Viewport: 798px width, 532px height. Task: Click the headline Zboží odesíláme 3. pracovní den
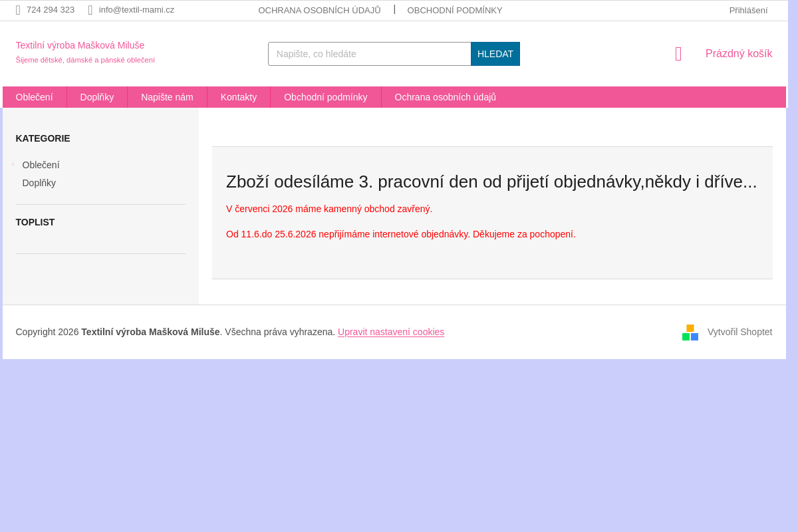click(x=491, y=182)
